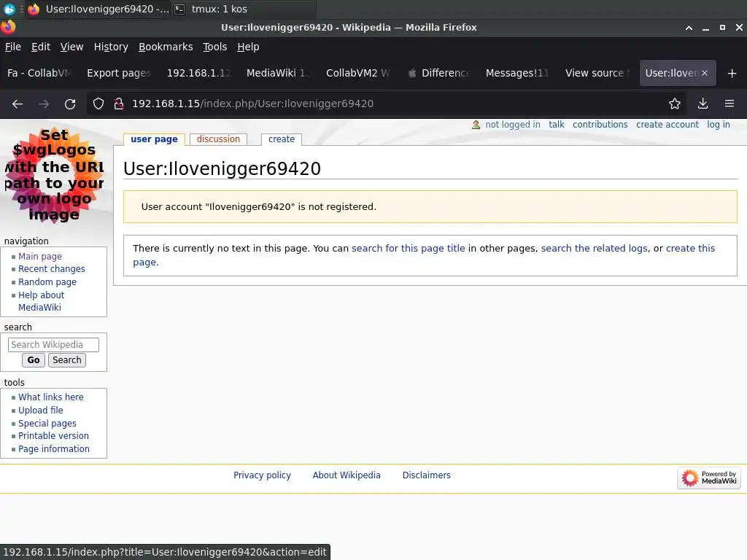This screenshot has width=747, height=560.
Task: Open the contributions link
Action: (x=600, y=125)
